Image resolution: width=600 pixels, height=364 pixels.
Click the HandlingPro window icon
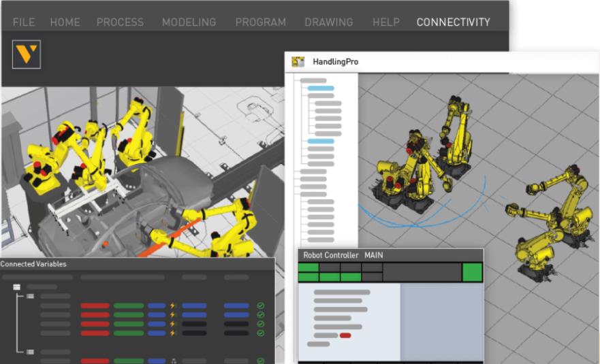(x=298, y=61)
